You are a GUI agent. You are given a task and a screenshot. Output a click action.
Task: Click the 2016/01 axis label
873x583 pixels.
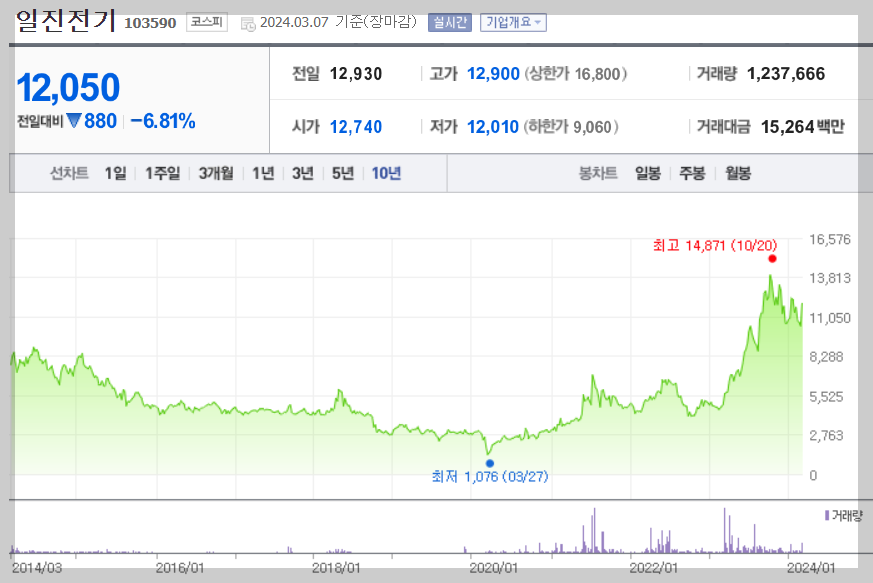(x=180, y=568)
